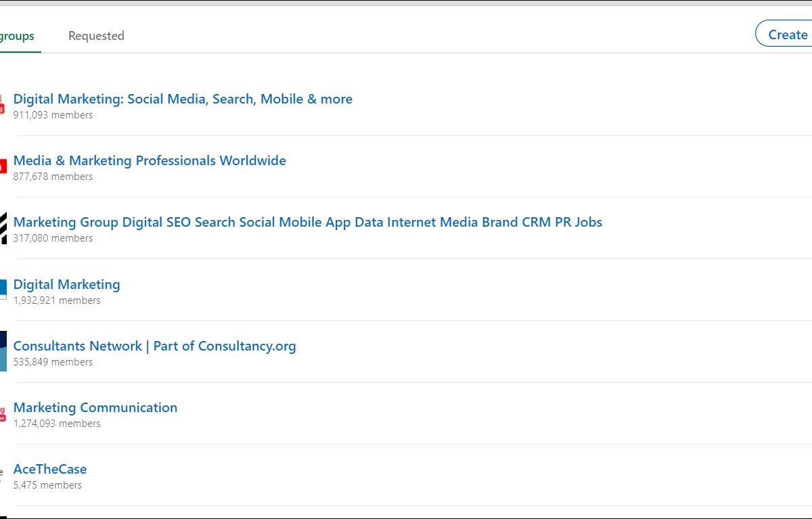Click the Marketing Communication group logo
This screenshot has width=812, height=519.
[3, 413]
